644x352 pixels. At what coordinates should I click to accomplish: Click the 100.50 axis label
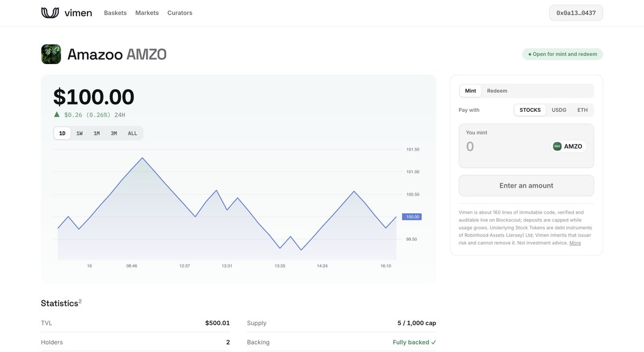click(413, 195)
